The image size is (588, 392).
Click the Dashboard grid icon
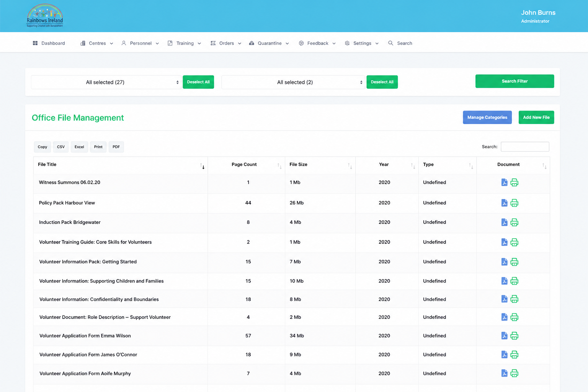click(x=35, y=43)
